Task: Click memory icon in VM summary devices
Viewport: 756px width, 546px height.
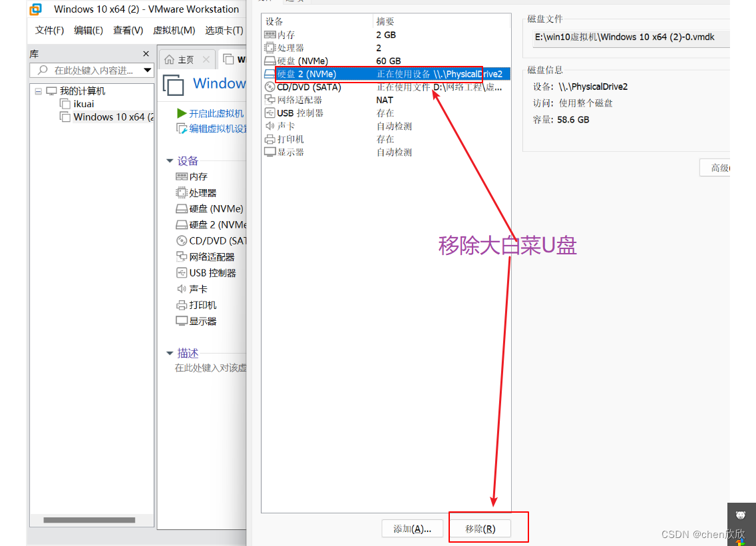Action: [x=182, y=176]
